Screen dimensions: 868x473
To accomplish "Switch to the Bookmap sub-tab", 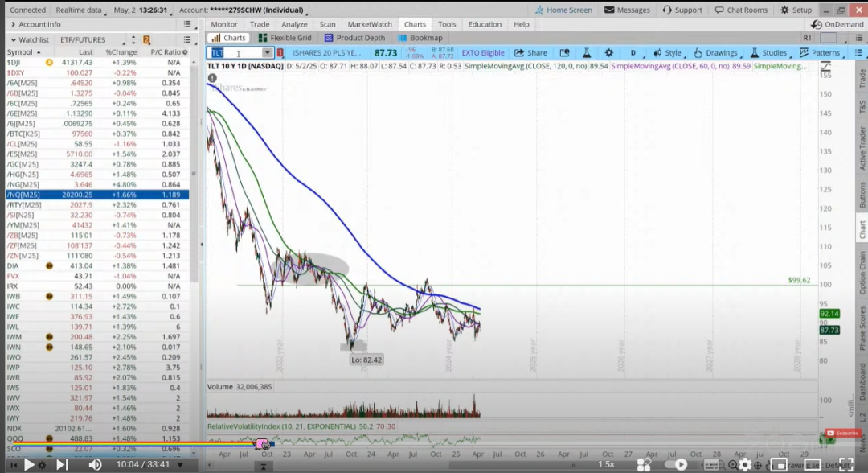I will click(x=420, y=38).
